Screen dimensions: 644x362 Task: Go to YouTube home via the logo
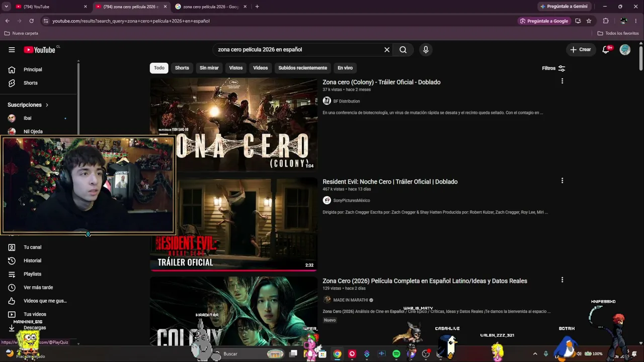(39, 50)
